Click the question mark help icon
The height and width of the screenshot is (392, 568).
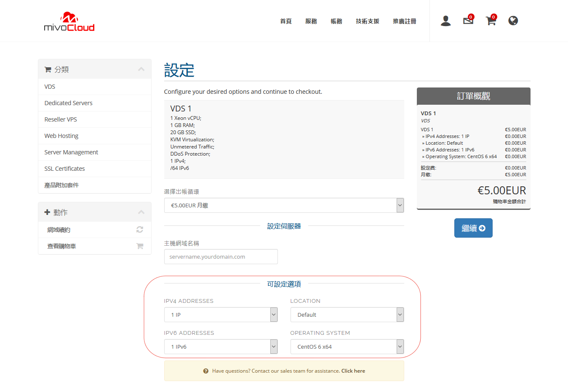point(206,371)
